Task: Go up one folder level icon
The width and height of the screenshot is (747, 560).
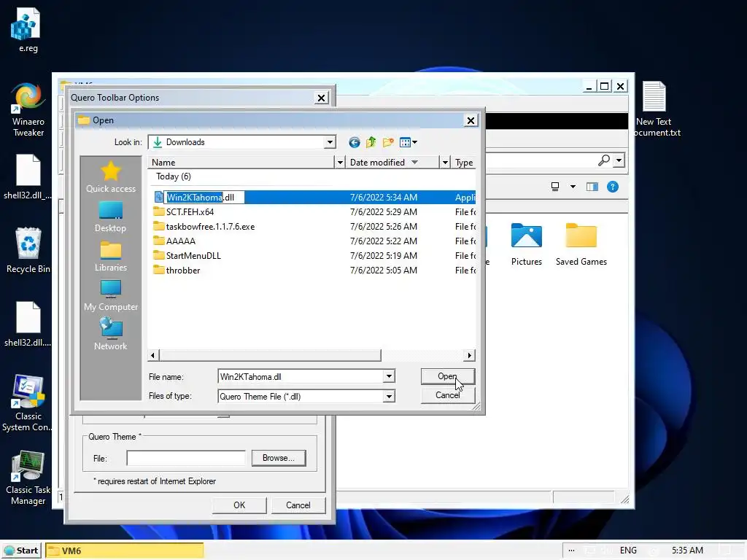Action: pos(371,142)
